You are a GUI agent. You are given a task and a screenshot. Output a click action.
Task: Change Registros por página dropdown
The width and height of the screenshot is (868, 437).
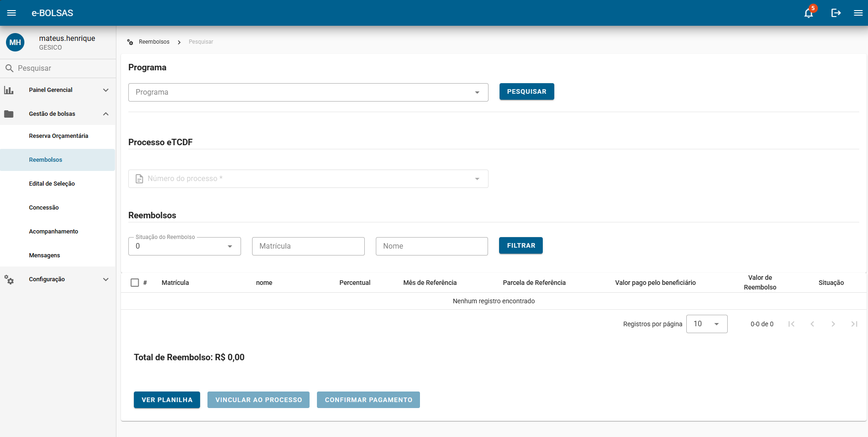(707, 324)
